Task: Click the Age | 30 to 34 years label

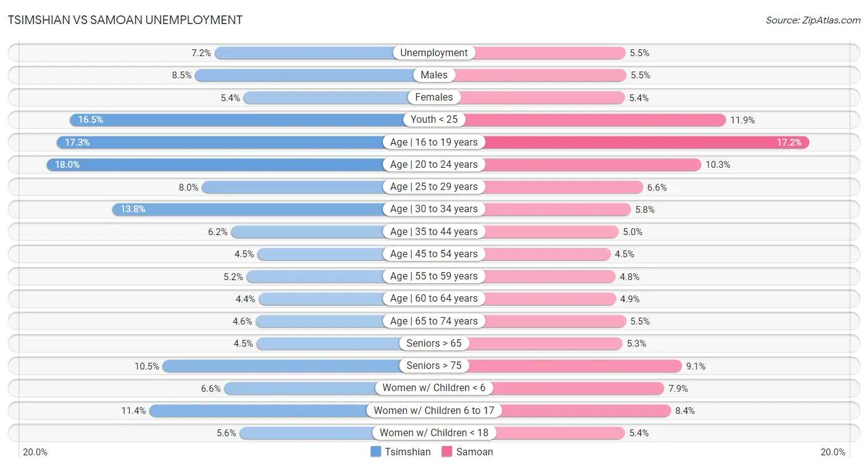Action: click(x=434, y=209)
